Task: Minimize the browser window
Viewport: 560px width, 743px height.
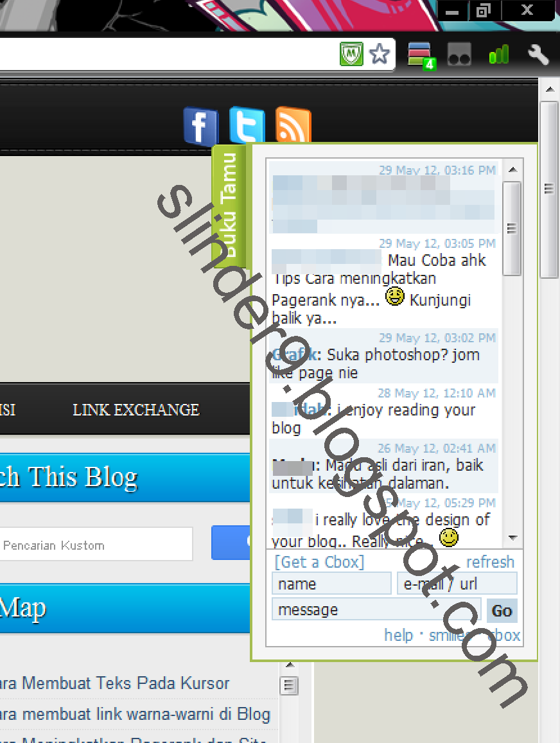Action: pos(452,10)
